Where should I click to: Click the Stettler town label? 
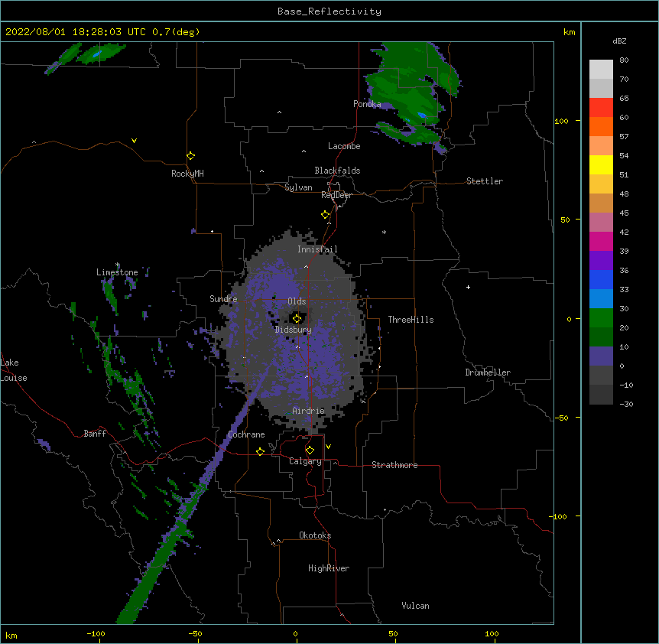(485, 181)
